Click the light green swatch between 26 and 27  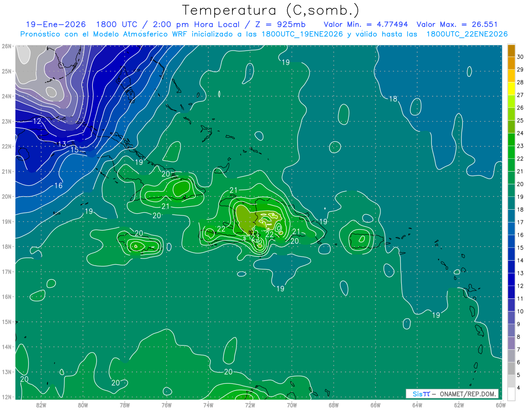[511, 101]
